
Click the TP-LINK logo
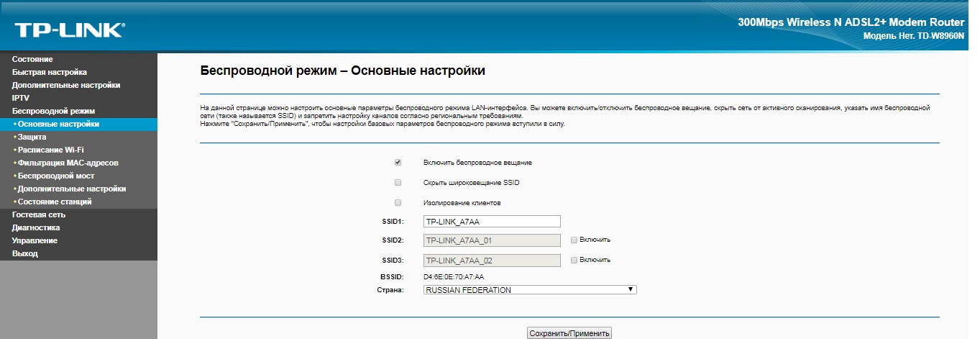coord(69,30)
